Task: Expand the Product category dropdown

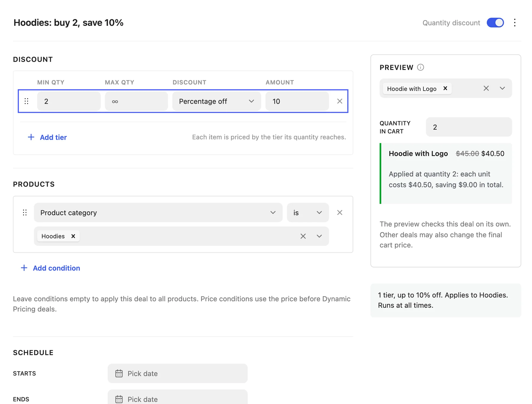Action: 158,213
